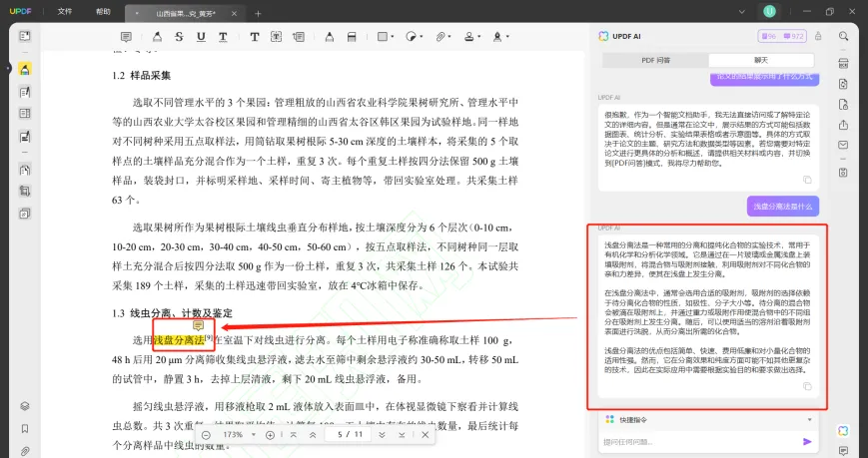Select the highlighted comment/annotate mode icon in sidebar
This screenshot has width=868, height=458.
tap(24, 69)
